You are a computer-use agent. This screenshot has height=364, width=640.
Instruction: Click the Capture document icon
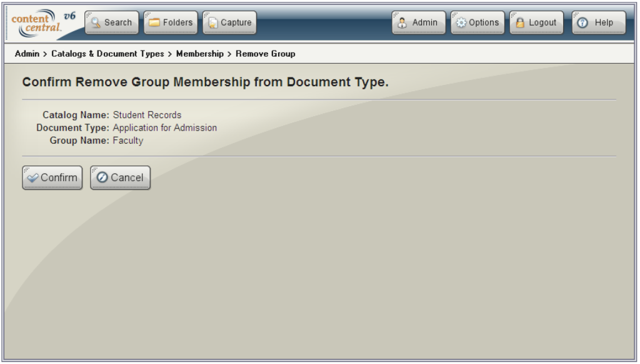tap(212, 22)
